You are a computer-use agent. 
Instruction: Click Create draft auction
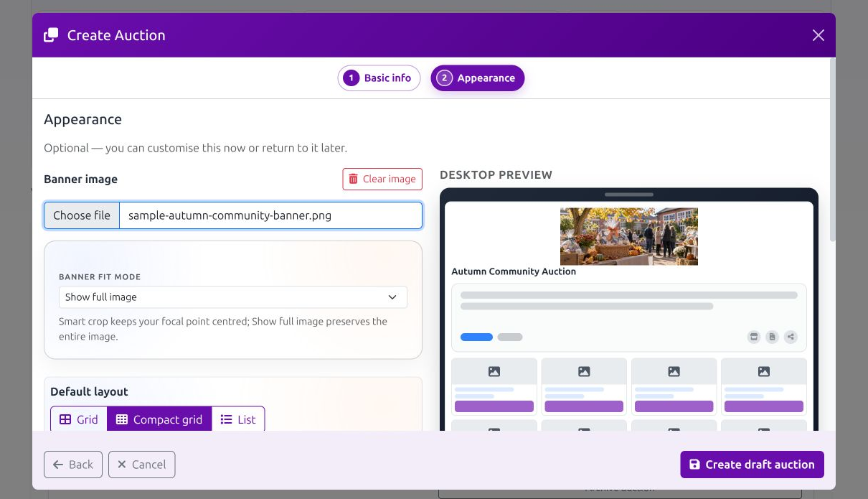pos(752,465)
